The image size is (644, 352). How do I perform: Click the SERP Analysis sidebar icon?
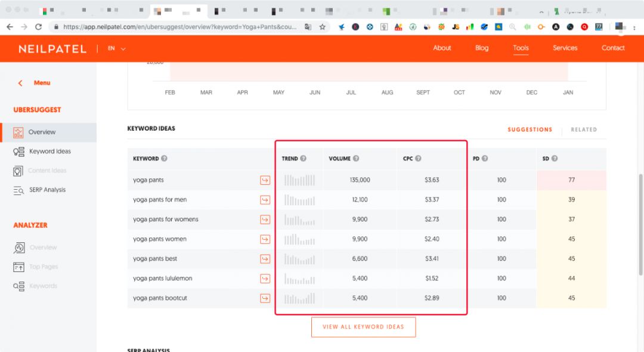pos(18,190)
